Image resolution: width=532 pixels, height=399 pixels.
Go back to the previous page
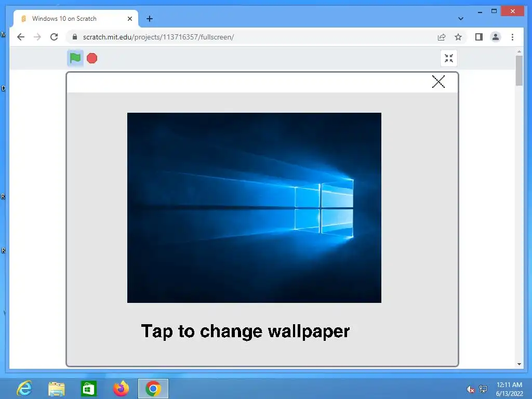[21, 37]
